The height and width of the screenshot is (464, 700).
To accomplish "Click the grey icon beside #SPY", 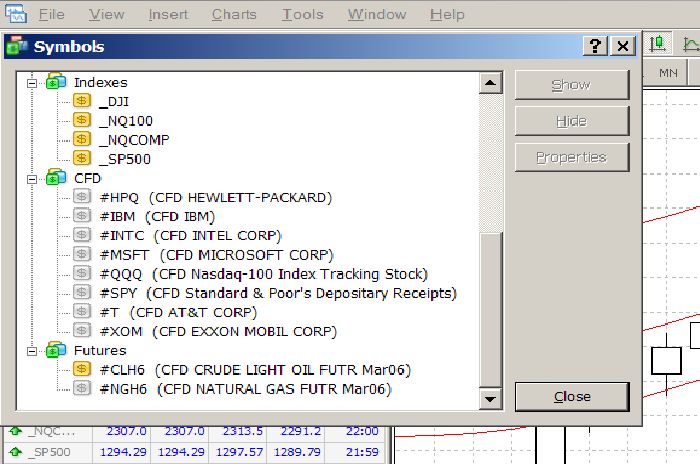I will tap(82, 293).
